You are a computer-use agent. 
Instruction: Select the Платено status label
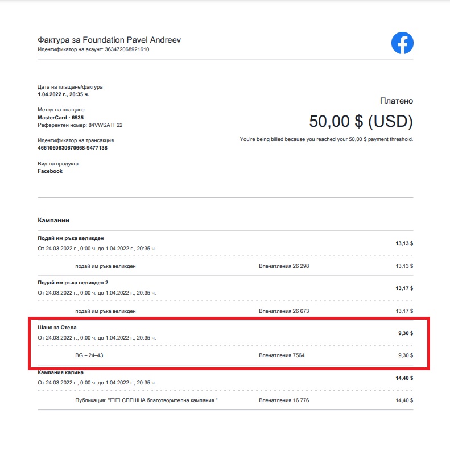coord(397,101)
